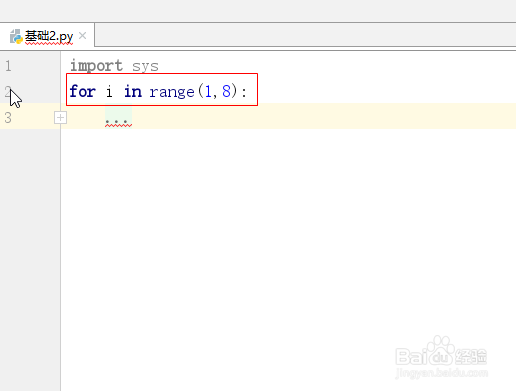The image size is (516, 391).
Task: Close the 基础2.py tab
Action: 83,35
